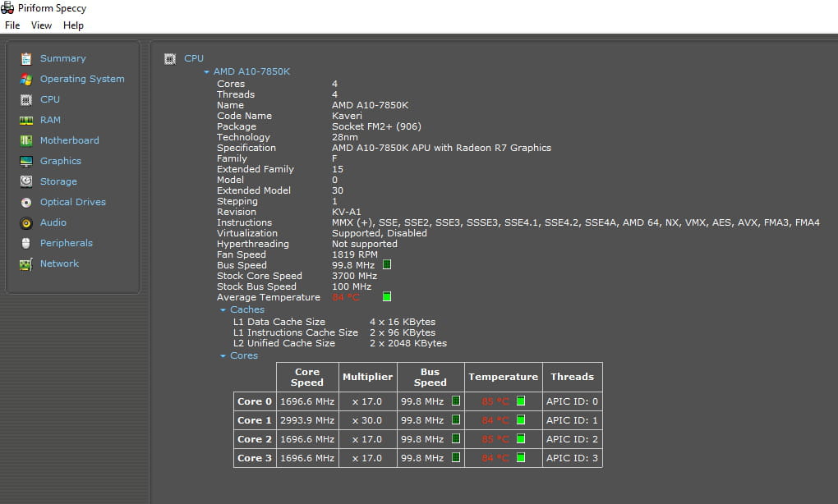Click the Graphics monitor icon
This screenshot has height=504, width=838.
pyautogui.click(x=25, y=161)
